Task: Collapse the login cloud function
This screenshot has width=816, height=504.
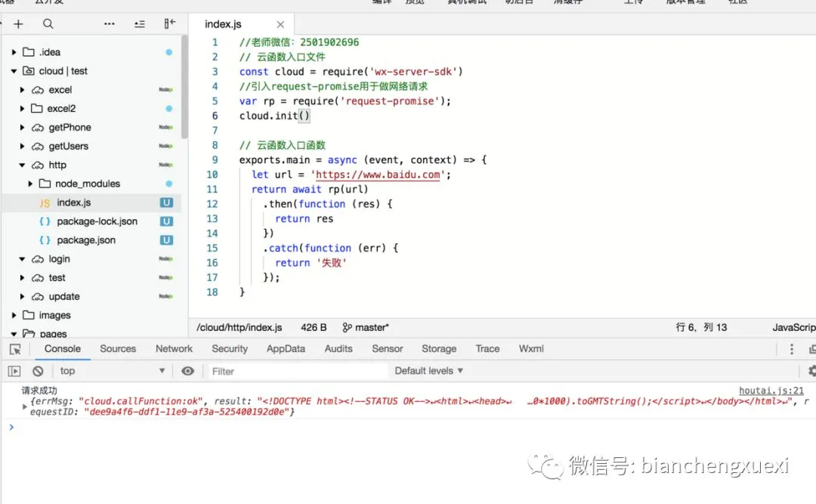Action: coord(22,258)
